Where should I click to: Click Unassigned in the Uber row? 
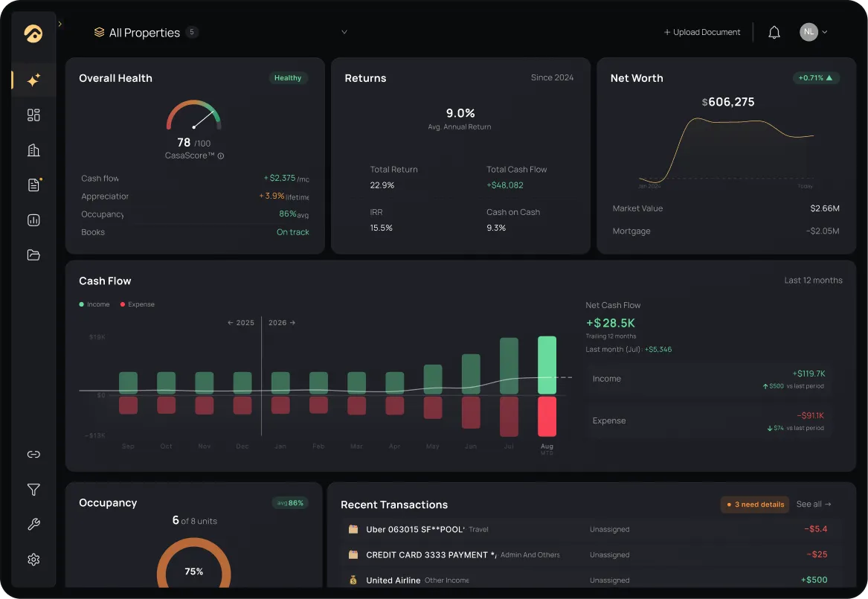[609, 530]
